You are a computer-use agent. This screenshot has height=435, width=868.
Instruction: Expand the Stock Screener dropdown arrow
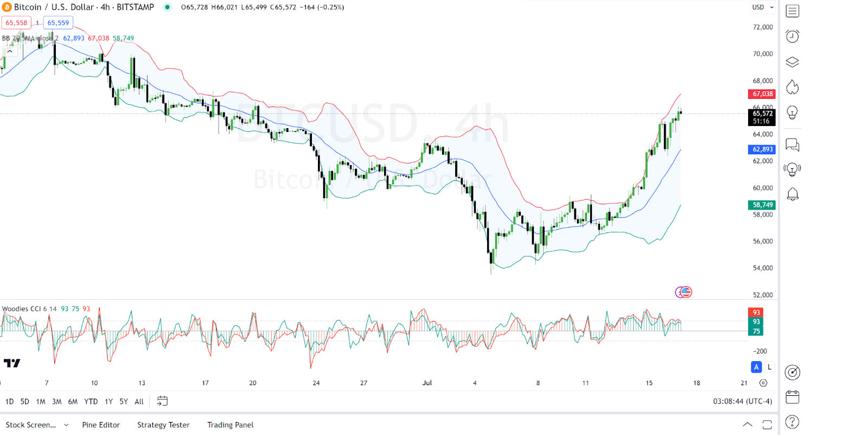[66, 425]
